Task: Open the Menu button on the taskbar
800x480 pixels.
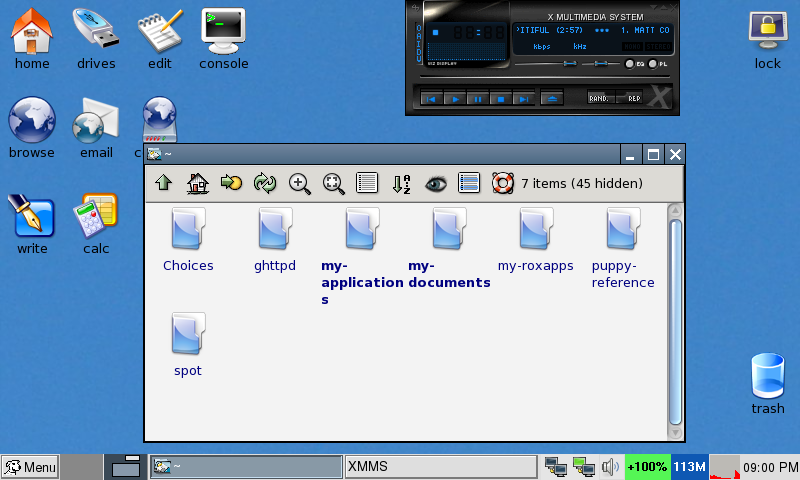Action: 30,467
